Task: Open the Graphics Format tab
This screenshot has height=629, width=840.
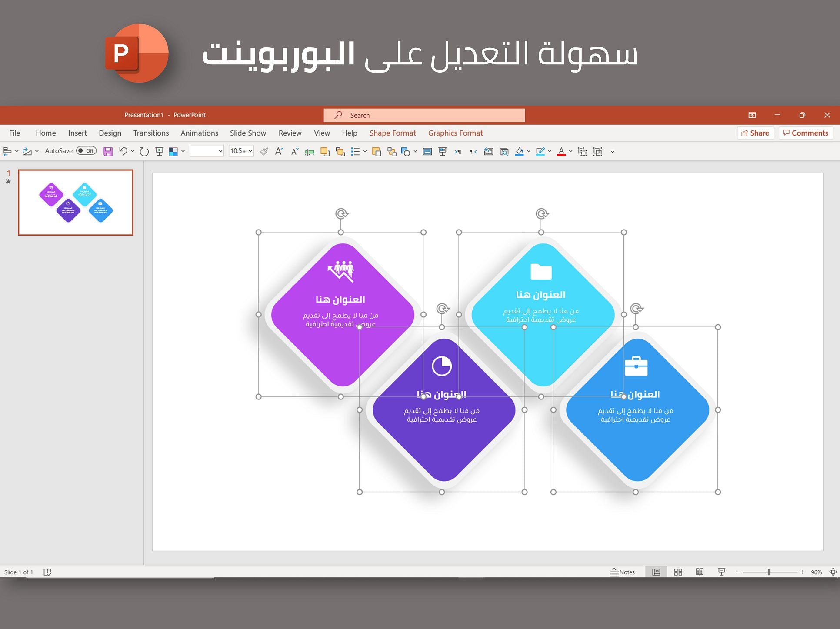Action: [455, 133]
